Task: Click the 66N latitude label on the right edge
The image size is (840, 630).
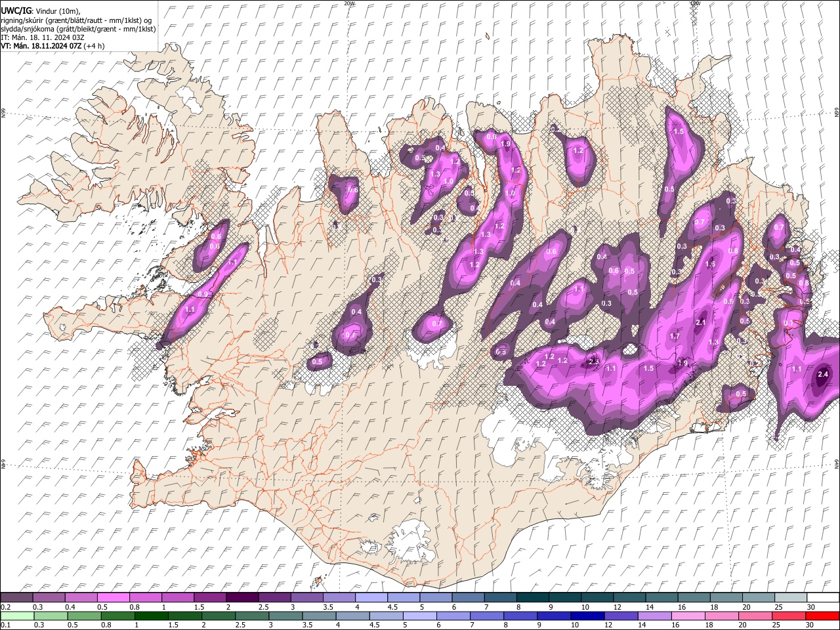Action: coord(837,113)
